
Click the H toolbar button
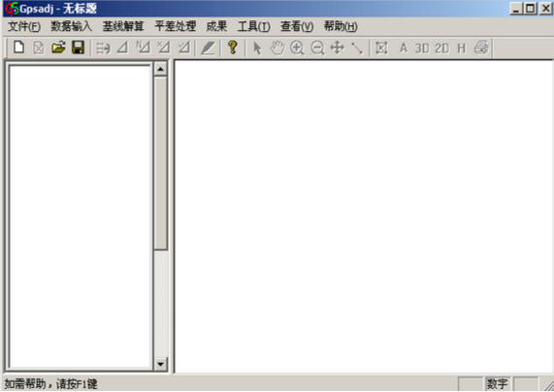tap(461, 49)
